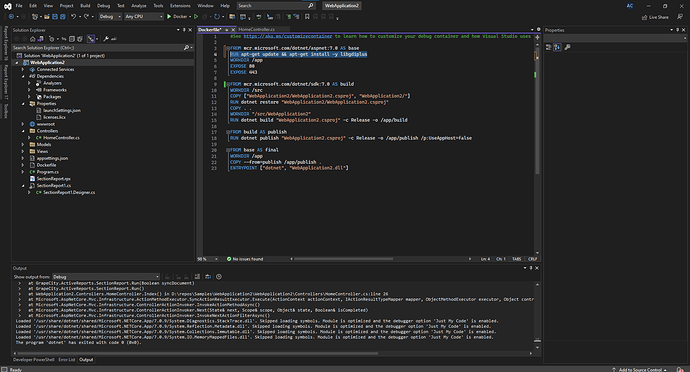Open the Debug menu
Screen dimensions: 690x372
(x=103, y=6)
